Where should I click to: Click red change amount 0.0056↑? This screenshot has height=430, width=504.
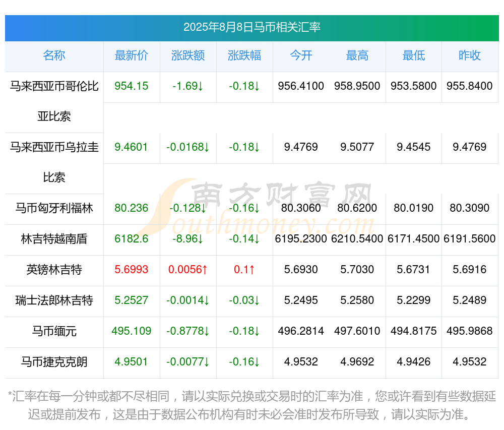pos(187,270)
